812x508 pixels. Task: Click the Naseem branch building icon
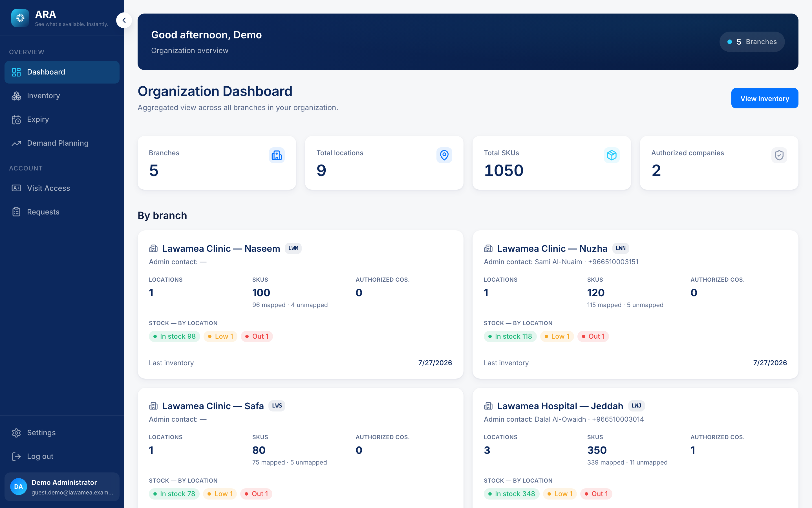tap(153, 249)
